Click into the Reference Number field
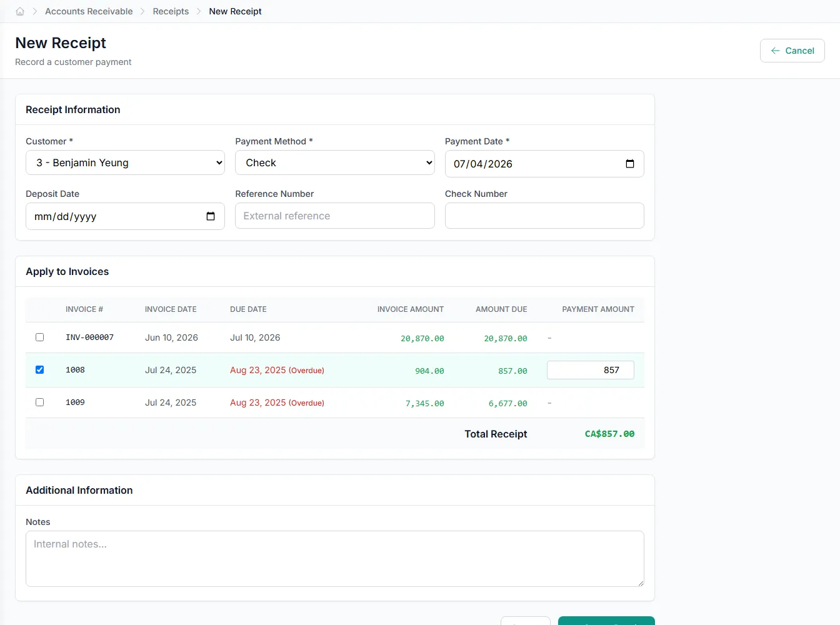 point(335,216)
